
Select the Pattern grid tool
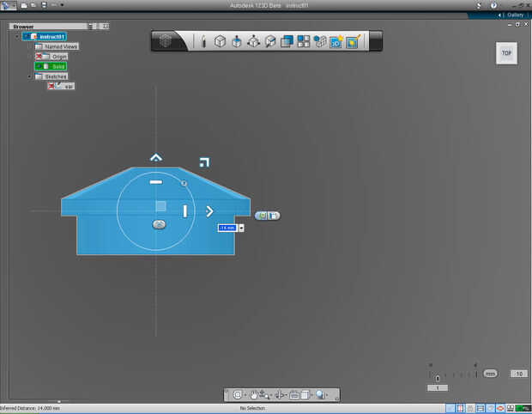point(303,41)
